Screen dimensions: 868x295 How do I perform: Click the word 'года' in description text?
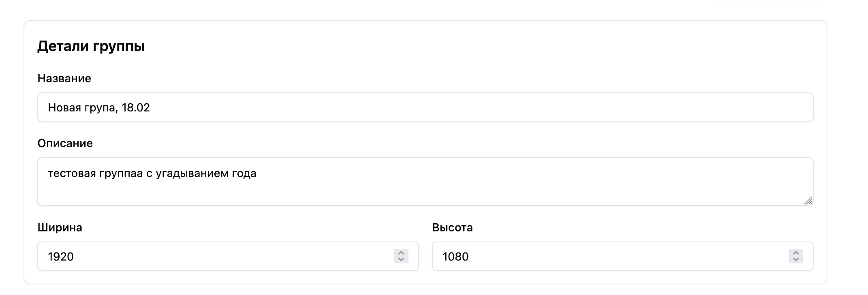(244, 174)
